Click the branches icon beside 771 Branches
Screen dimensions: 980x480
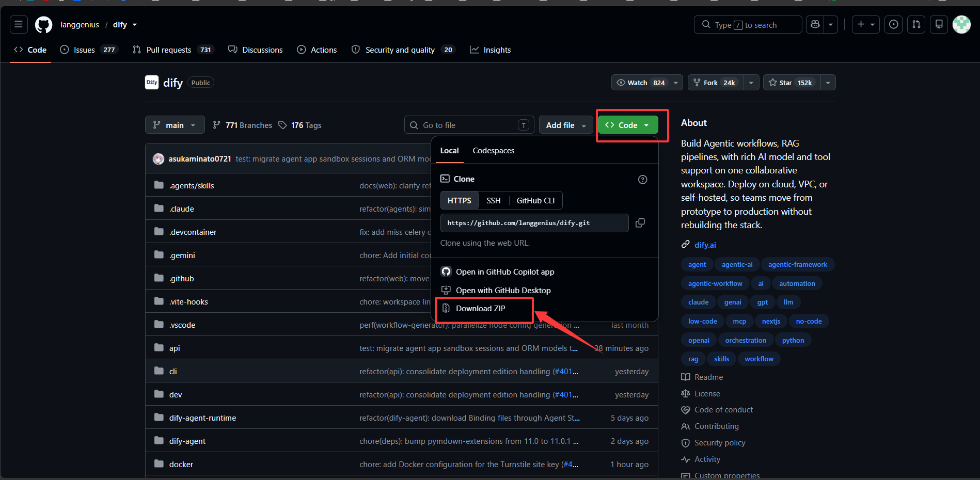click(x=216, y=125)
